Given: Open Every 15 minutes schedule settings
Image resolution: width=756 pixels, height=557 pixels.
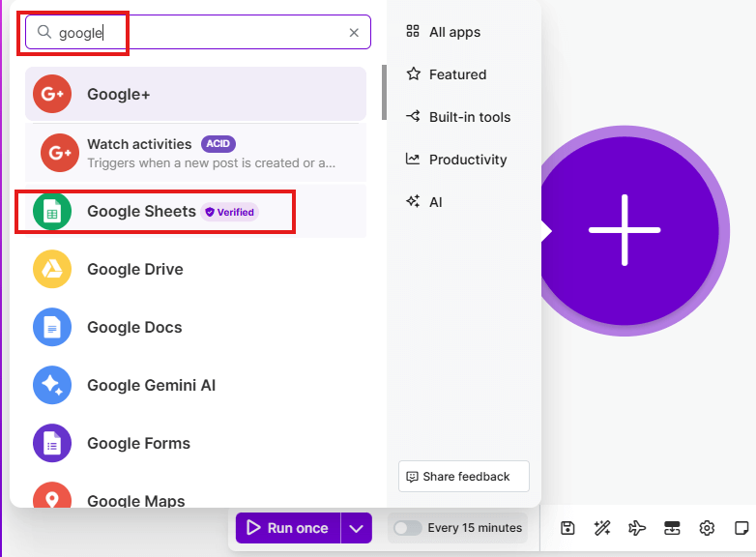Looking at the screenshot, I should point(475,528).
